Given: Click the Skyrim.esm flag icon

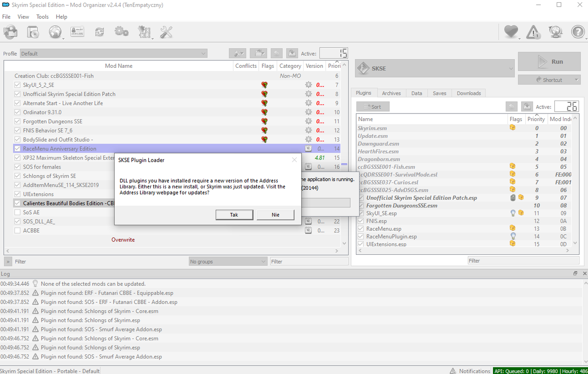Looking at the screenshot, I should pos(513,128).
